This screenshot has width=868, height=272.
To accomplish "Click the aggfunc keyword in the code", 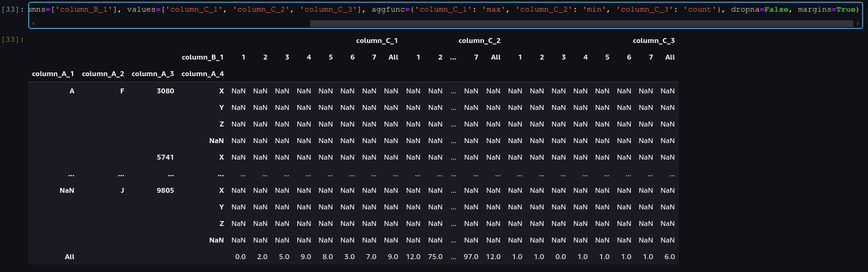I will 389,10.
